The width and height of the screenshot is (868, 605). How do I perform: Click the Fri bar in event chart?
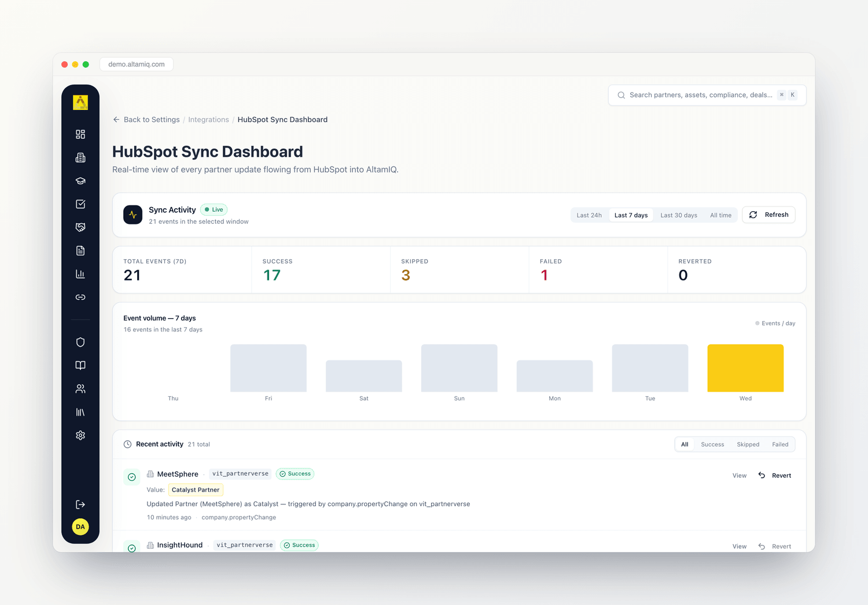pyautogui.click(x=269, y=368)
